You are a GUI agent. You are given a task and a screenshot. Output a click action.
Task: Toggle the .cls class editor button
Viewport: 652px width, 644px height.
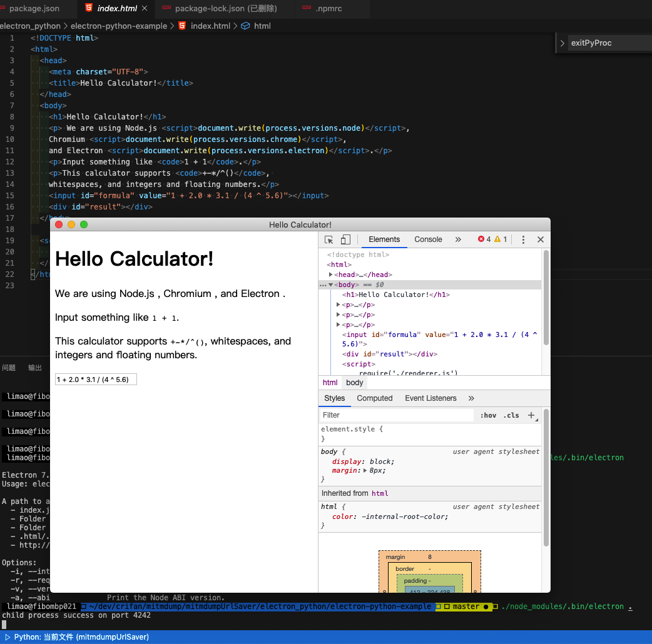(x=511, y=415)
